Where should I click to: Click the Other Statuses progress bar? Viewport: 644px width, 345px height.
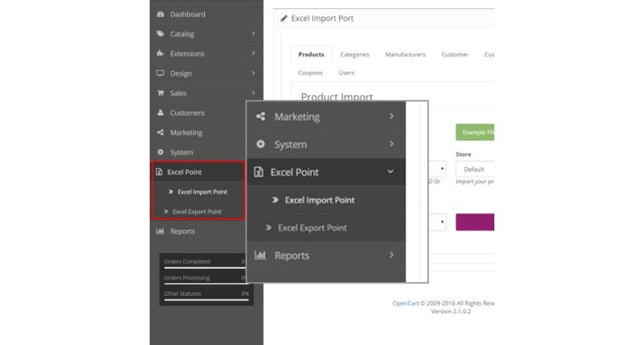coord(207,300)
